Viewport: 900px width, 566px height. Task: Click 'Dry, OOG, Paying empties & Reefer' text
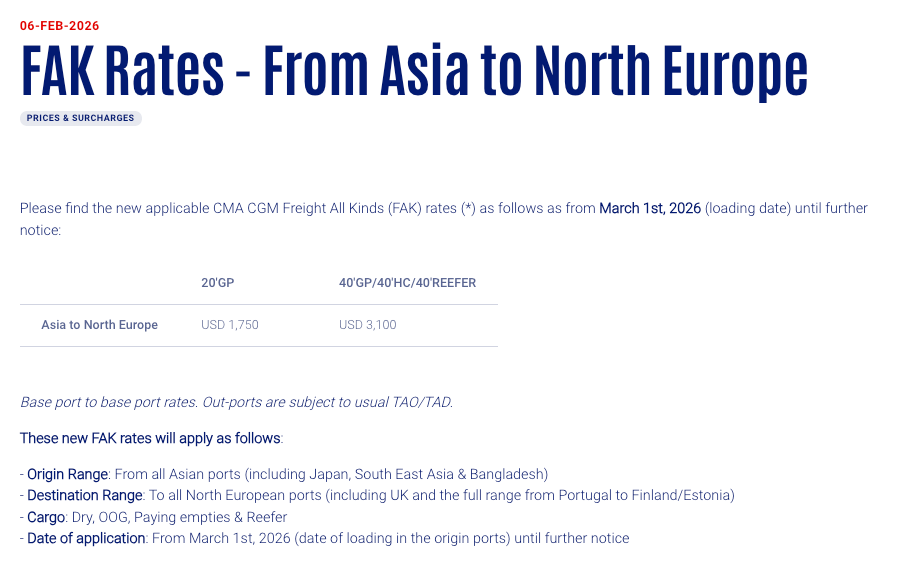(178, 517)
